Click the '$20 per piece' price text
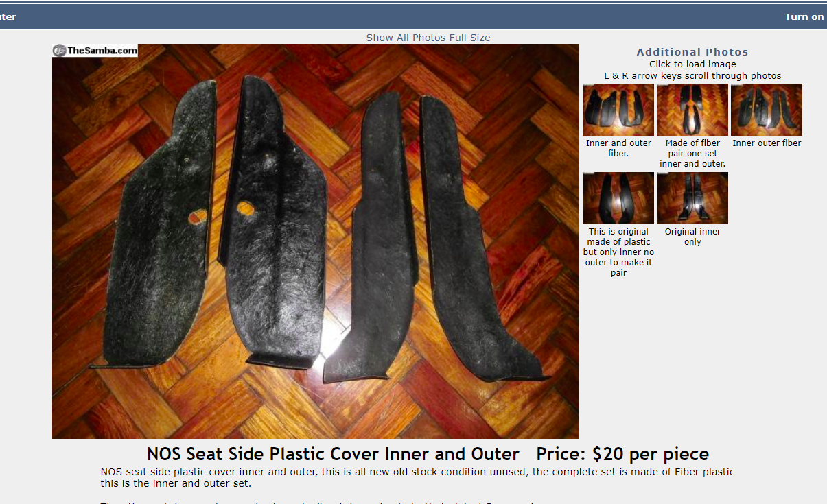827x504 pixels. pos(651,454)
